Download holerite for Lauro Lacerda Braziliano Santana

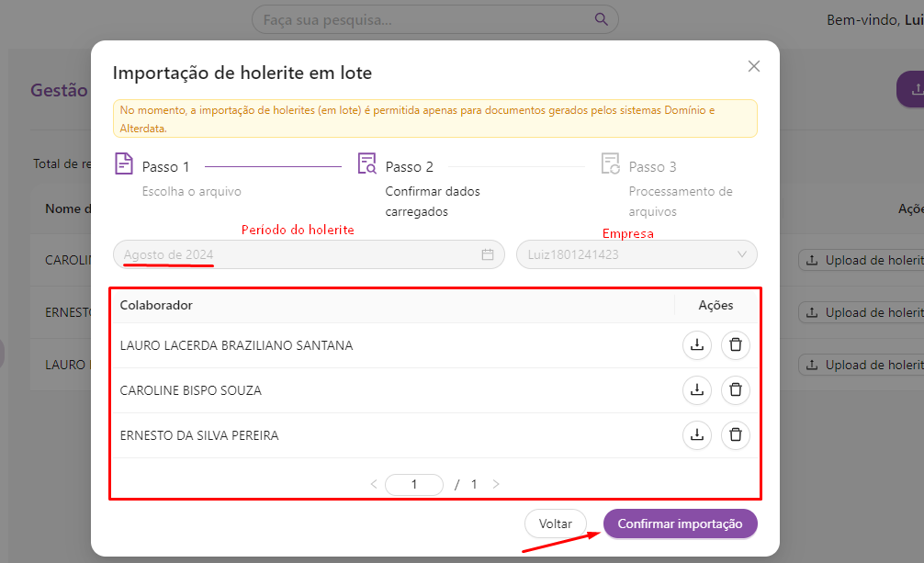(697, 345)
